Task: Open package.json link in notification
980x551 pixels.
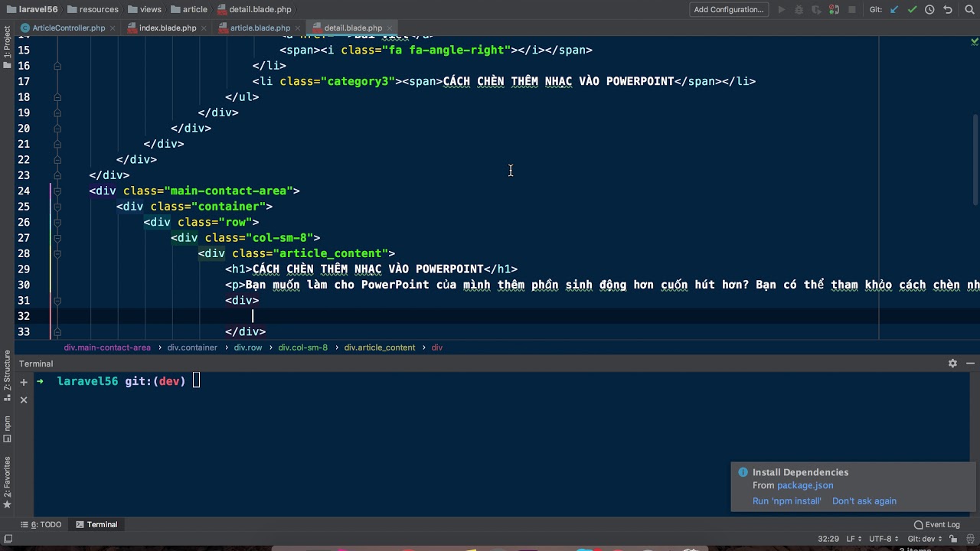Action: click(x=805, y=485)
